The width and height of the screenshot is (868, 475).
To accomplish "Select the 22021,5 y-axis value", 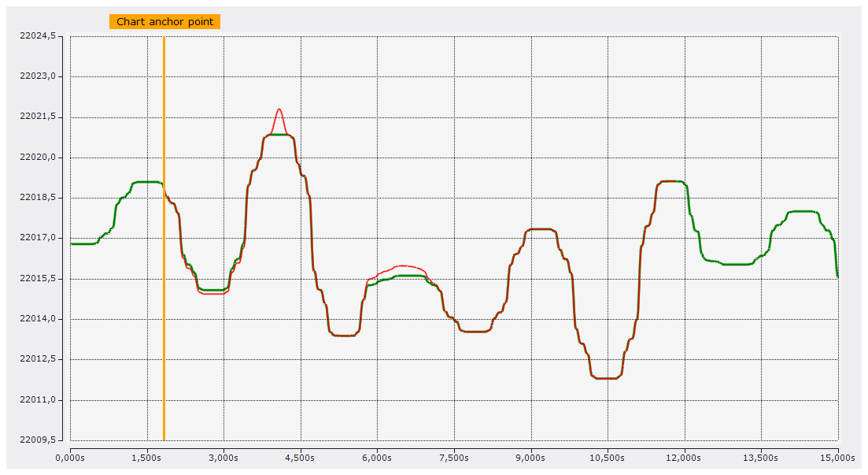I will coord(38,117).
